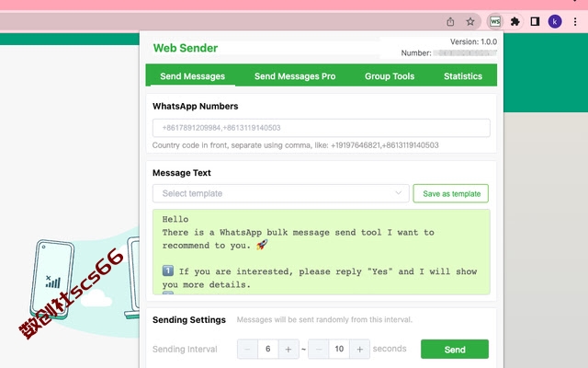Open the Chrome three-dot menu

(x=575, y=22)
